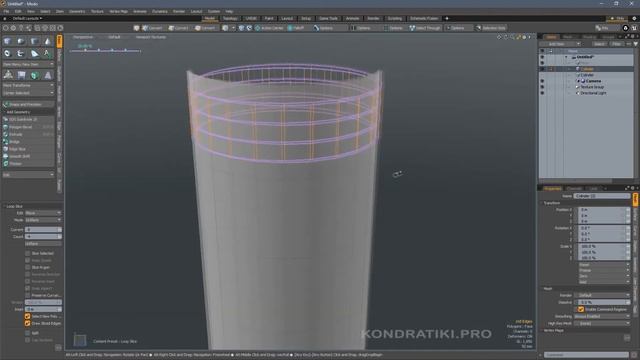Image resolution: width=640 pixels, height=360 pixels.
Task: Select the sphere primitive tool icon
Action: (21, 41)
